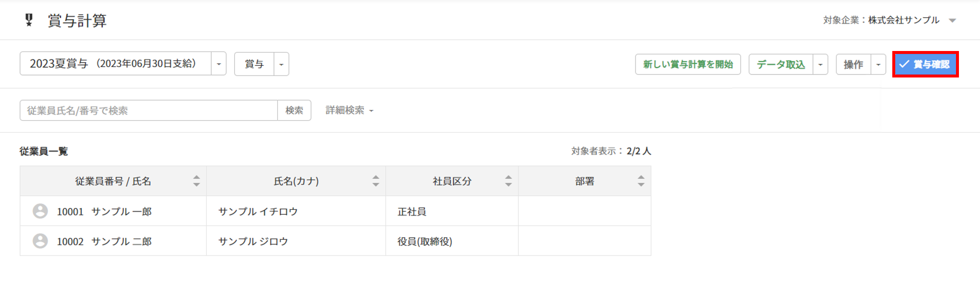Click avatar icon of サンプル 一郎

pyautogui.click(x=40, y=211)
